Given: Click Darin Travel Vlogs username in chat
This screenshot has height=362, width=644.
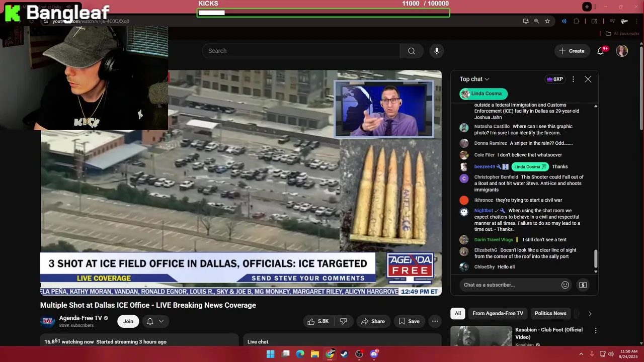Looking at the screenshot, I should pos(494,240).
